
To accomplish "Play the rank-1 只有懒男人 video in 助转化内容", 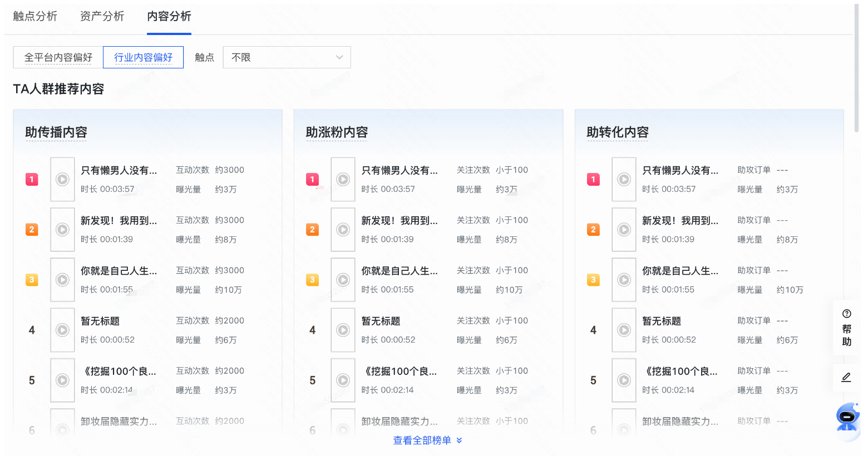I will pos(624,179).
